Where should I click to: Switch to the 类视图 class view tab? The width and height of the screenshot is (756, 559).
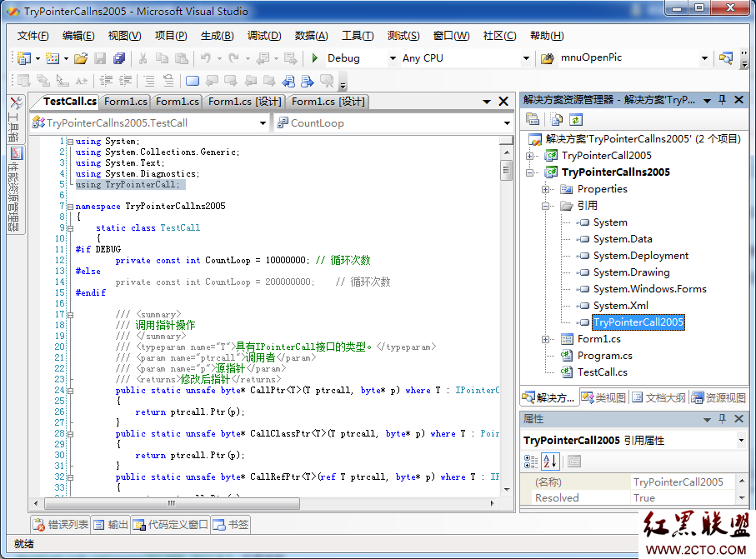[603, 397]
